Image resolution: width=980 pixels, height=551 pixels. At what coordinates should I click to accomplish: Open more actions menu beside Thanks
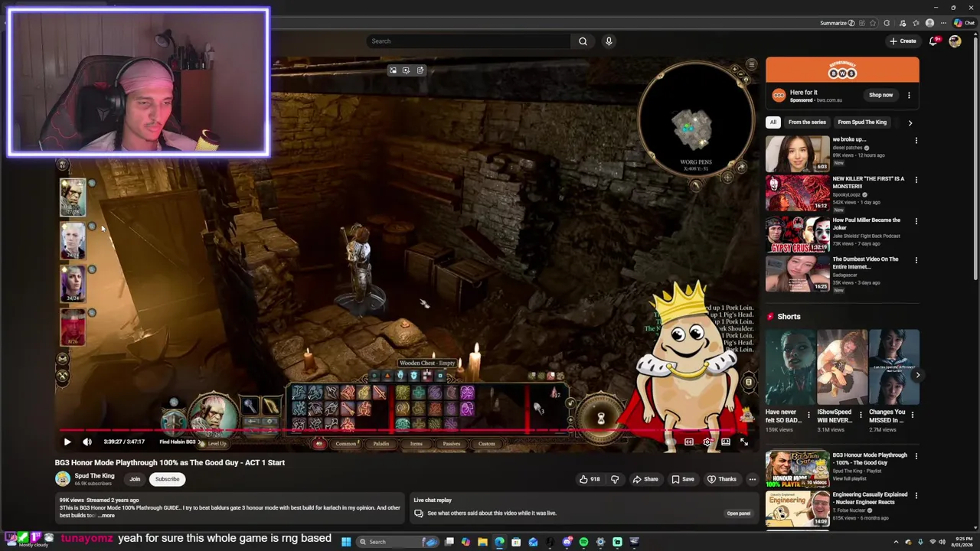(x=752, y=479)
